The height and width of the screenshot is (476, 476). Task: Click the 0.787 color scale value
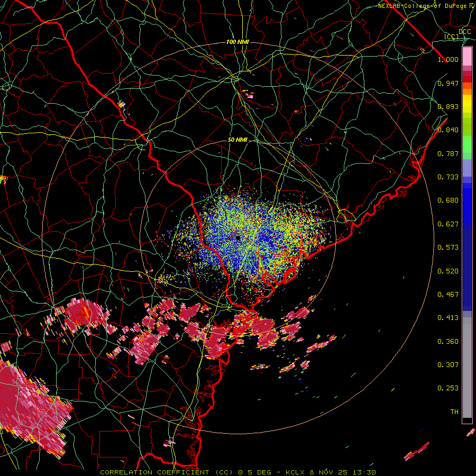448,153
